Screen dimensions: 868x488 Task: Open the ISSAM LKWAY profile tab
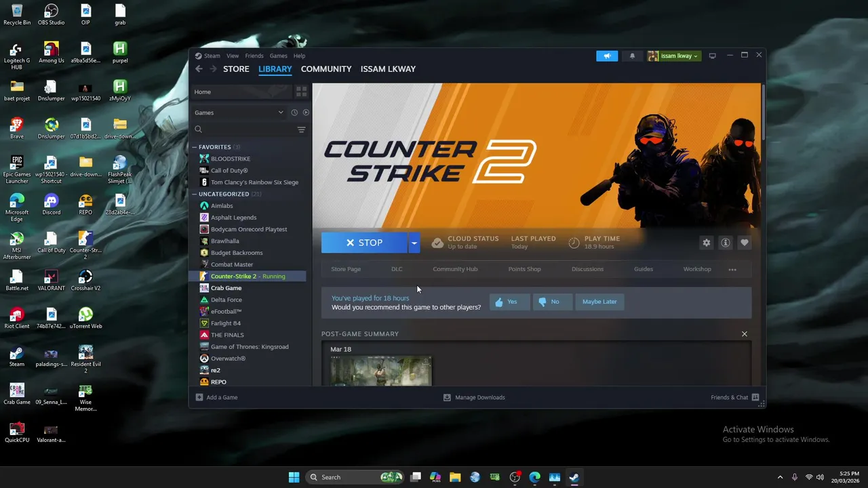click(388, 69)
